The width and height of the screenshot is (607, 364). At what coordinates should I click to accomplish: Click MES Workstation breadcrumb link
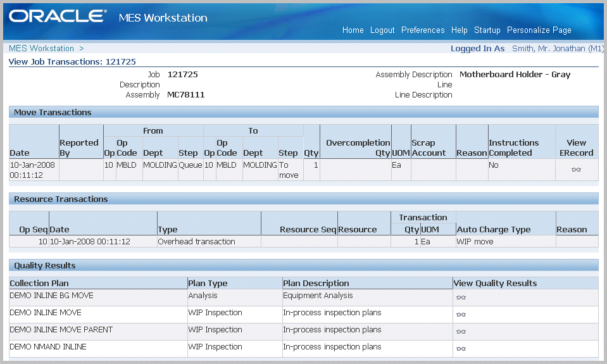[41, 48]
